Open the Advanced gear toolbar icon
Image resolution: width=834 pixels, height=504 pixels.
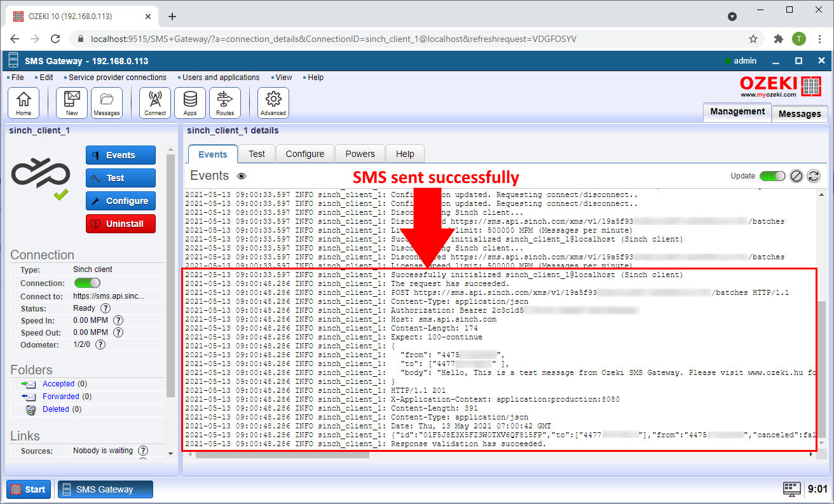pyautogui.click(x=273, y=103)
